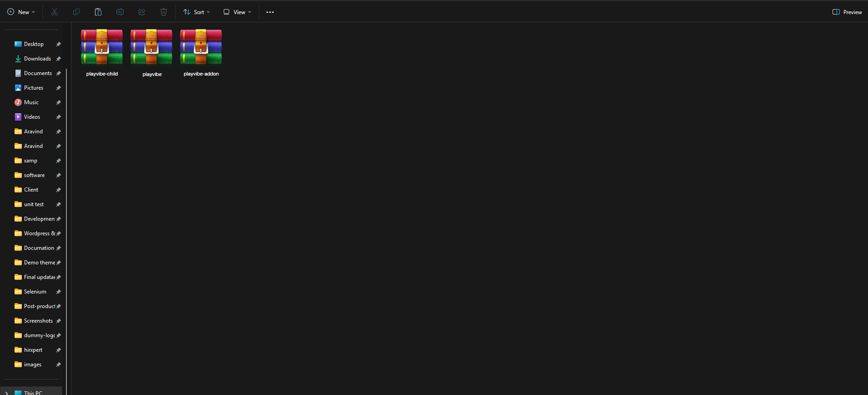Unpin the Desktop quick access pin
The width and height of the screenshot is (868, 395).
58,44
